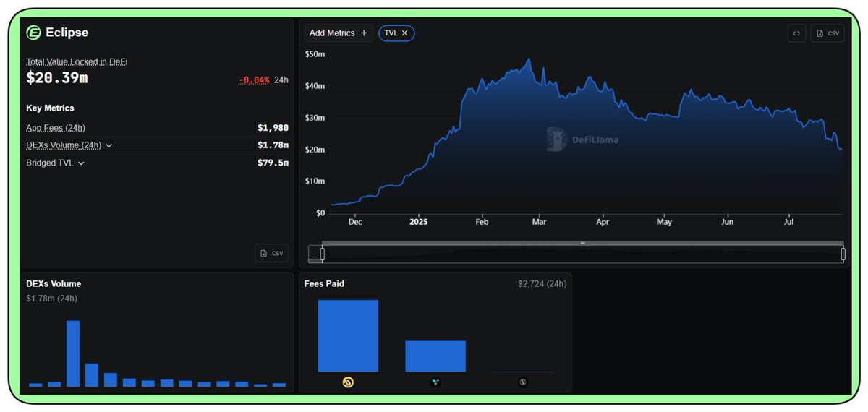The image size is (868, 412).
Task: Click App Fees (24h) label
Action: (56, 128)
